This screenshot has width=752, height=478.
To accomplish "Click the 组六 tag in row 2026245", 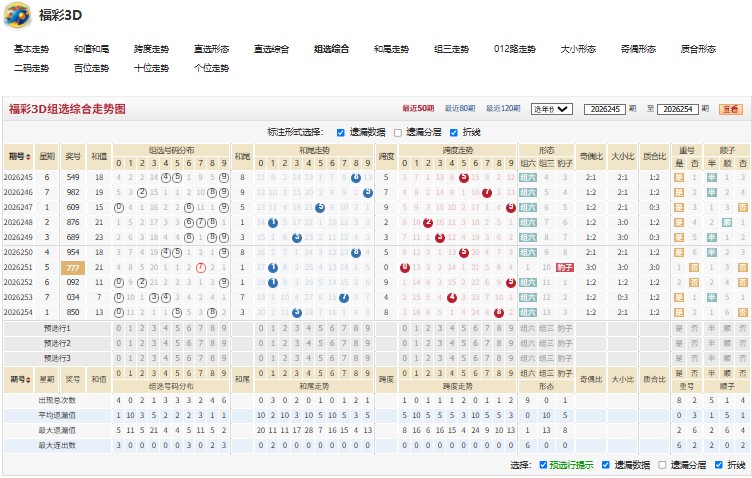I will point(528,177).
